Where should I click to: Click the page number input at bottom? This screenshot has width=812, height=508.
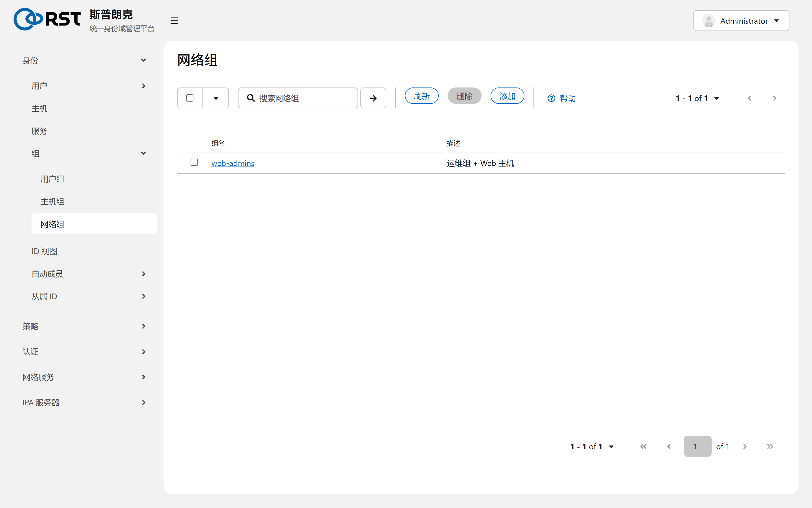[697, 446]
